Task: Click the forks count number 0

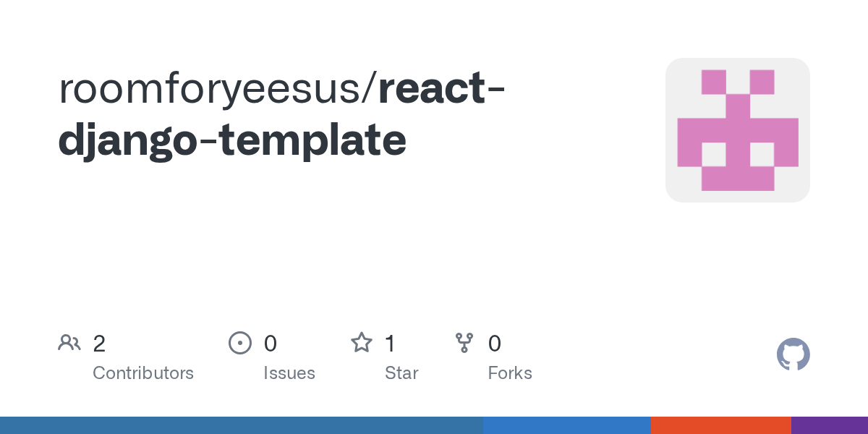Action: [x=495, y=344]
